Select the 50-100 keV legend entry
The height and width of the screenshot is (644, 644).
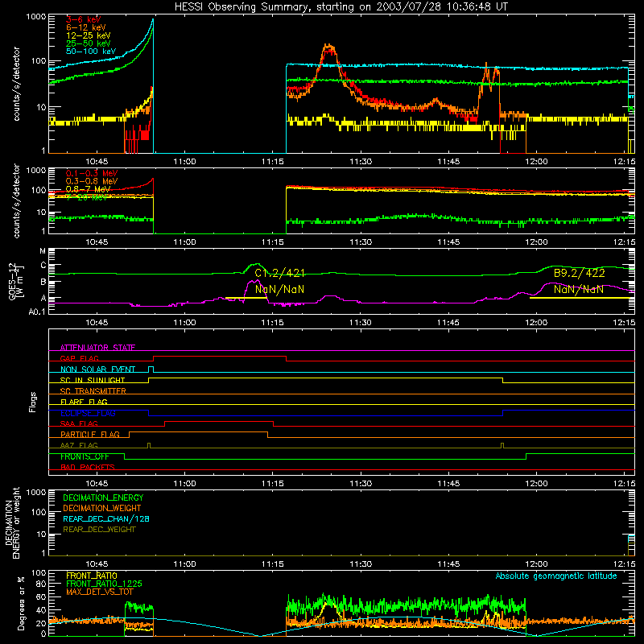(91, 52)
